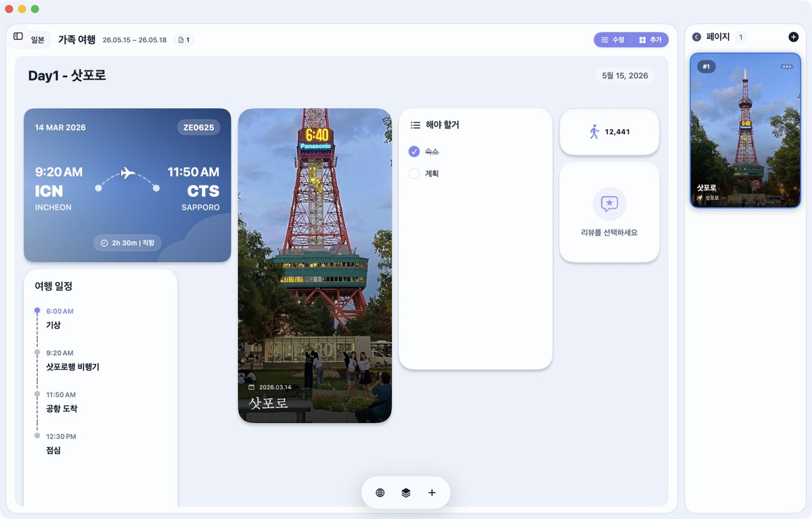Click the 2026.03.14 date on photo card
Viewport: 812px width, 519px height.
click(275, 387)
